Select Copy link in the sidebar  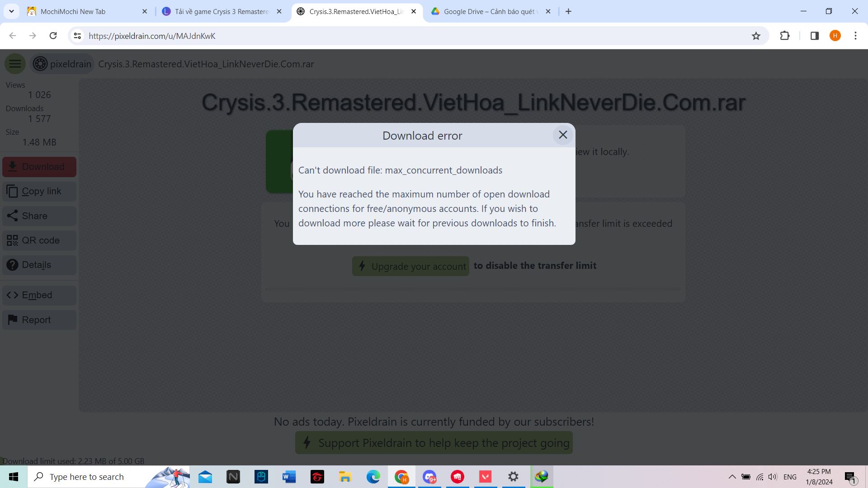[x=39, y=191]
